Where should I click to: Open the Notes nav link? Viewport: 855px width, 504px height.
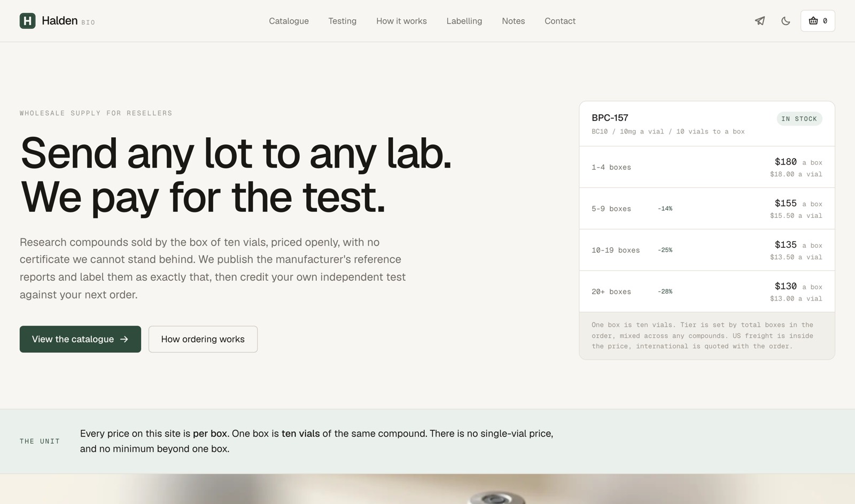coord(513,21)
